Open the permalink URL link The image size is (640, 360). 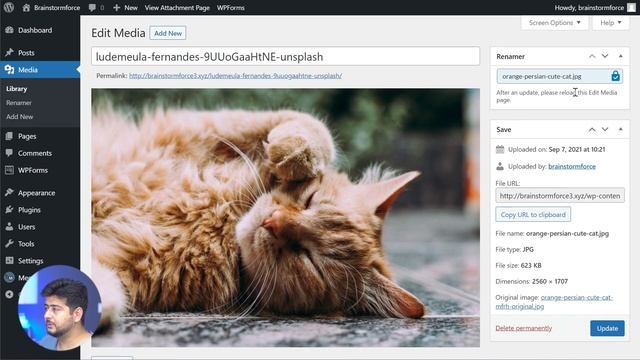(x=235, y=76)
